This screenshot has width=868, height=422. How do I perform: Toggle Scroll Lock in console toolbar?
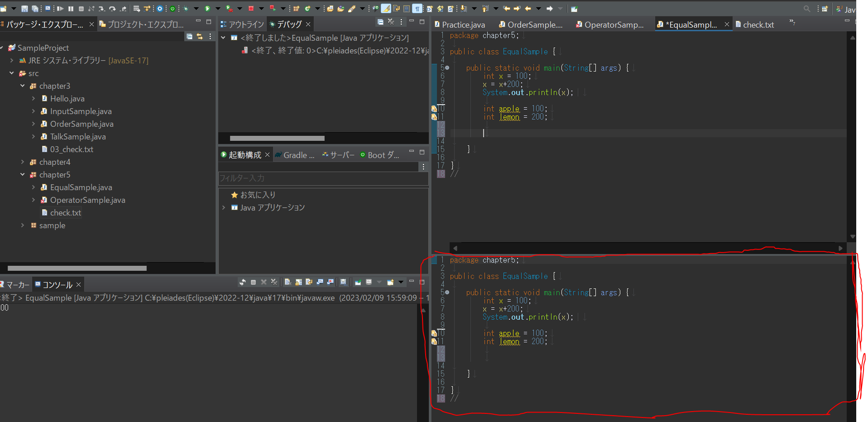click(x=298, y=282)
